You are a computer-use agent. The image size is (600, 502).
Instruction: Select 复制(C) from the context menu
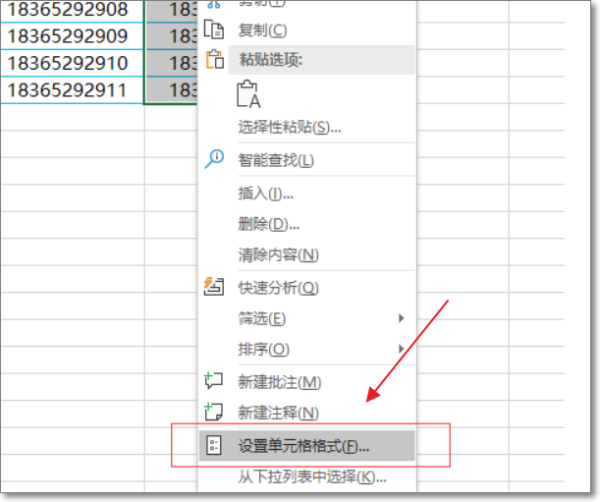tap(307, 30)
